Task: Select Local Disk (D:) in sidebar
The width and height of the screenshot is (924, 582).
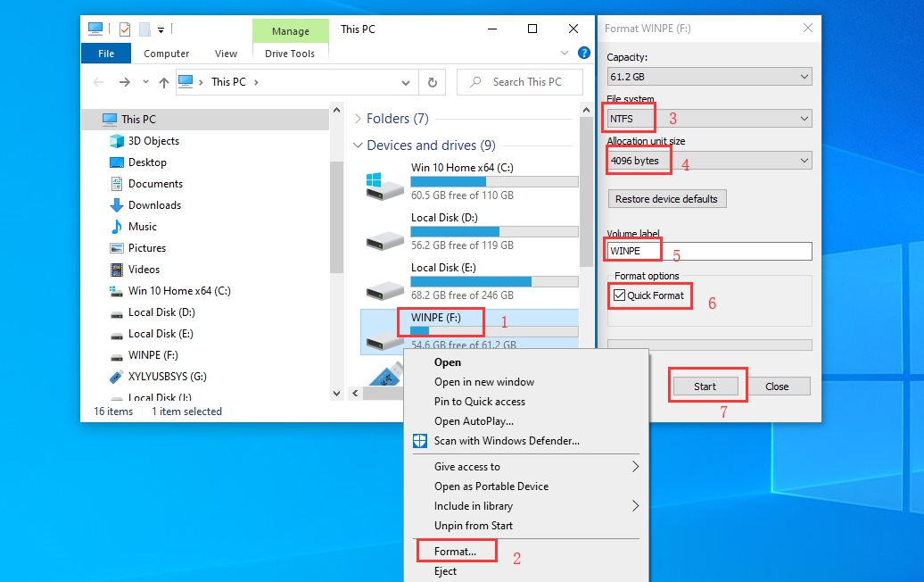Action: [161, 312]
